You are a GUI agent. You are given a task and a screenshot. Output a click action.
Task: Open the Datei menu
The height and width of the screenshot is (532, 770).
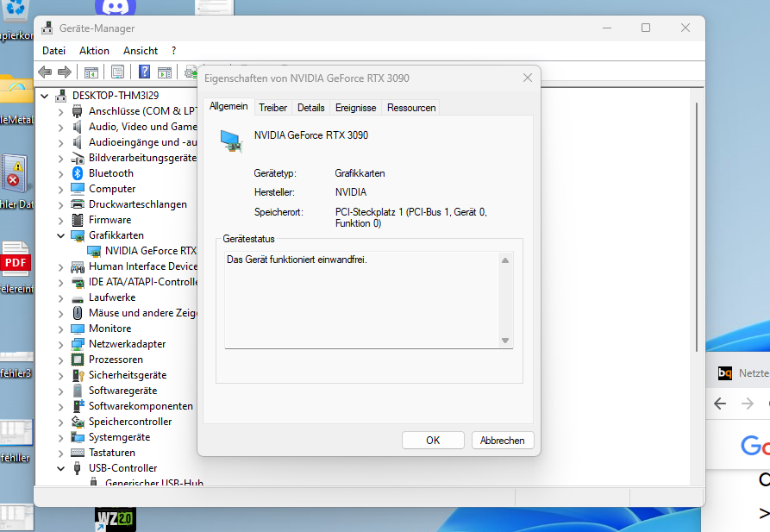(53, 51)
